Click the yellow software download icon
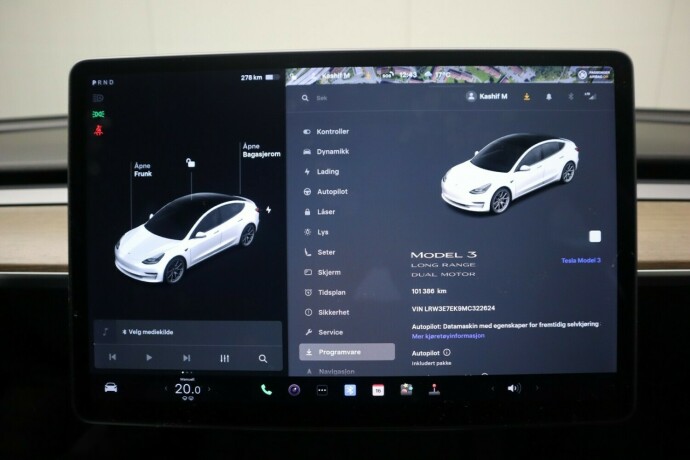Image resolution: width=690 pixels, height=460 pixels. click(527, 96)
